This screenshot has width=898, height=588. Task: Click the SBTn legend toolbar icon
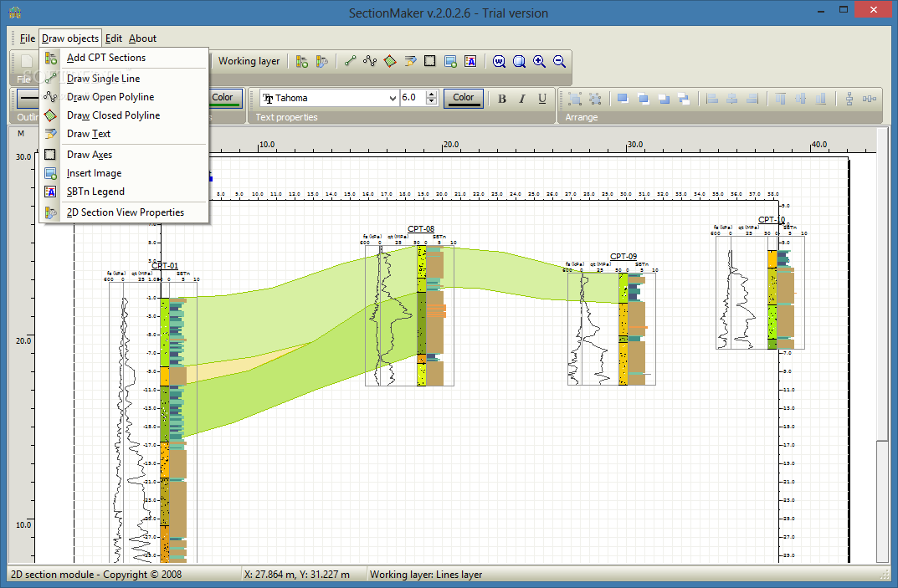click(x=470, y=61)
